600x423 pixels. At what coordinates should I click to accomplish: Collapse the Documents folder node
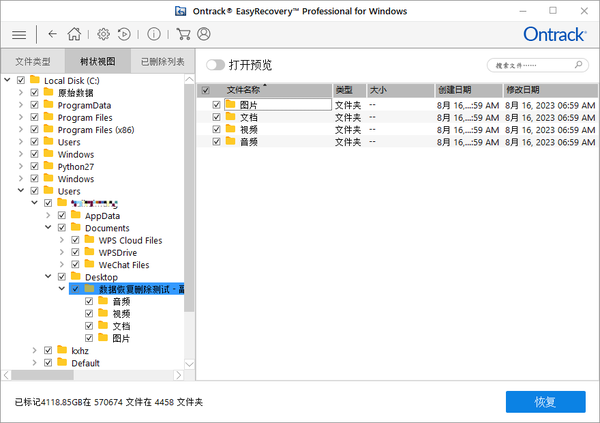tap(48, 228)
